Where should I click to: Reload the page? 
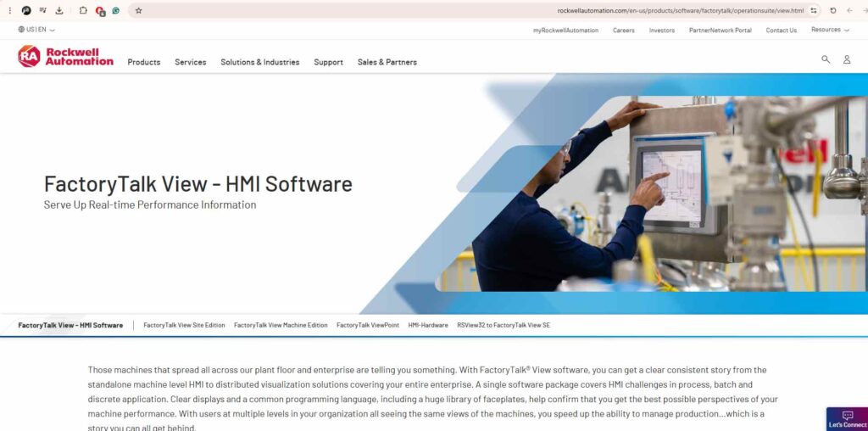(x=832, y=10)
